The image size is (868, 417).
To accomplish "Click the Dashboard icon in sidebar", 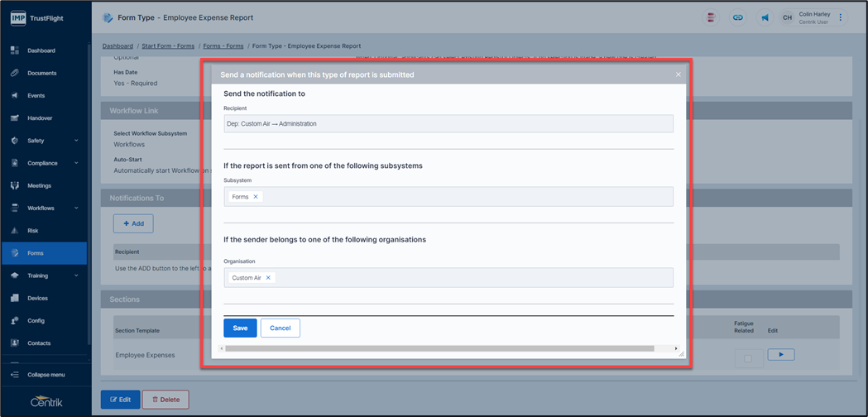I will click(x=15, y=50).
